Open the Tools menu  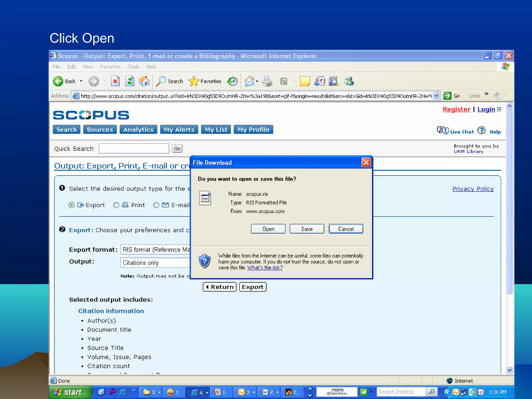coord(134,67)
